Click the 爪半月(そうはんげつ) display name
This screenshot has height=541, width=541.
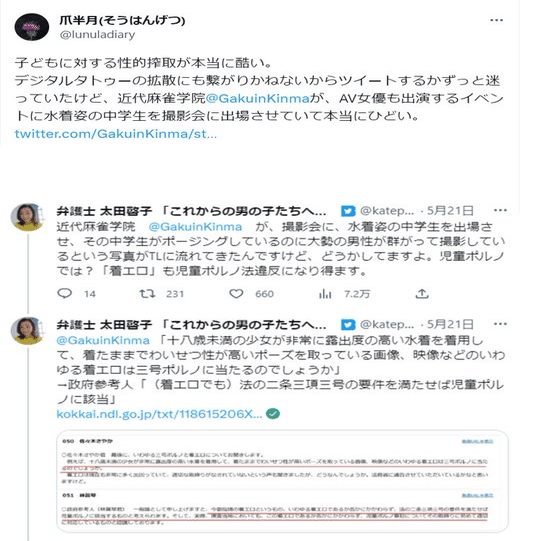click(122, 20)
